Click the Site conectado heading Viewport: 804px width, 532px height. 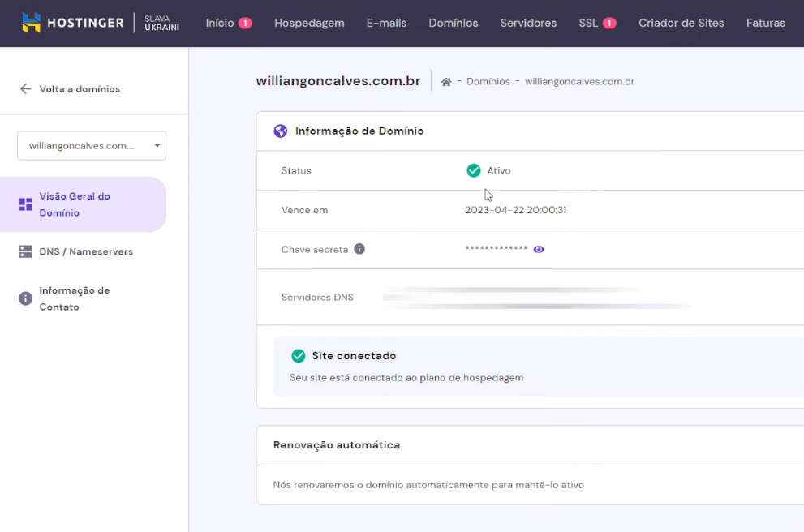[354, 356]
